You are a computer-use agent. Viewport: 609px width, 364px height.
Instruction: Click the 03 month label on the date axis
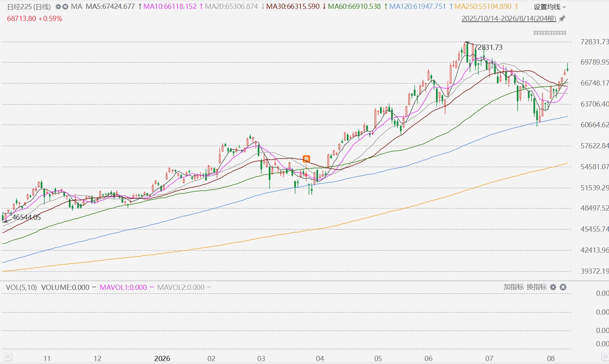point(261,358)
